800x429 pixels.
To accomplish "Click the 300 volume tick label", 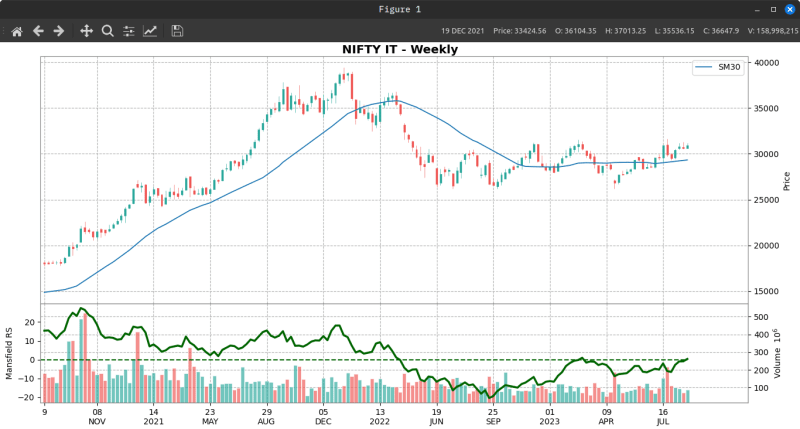I will [761, 352].
